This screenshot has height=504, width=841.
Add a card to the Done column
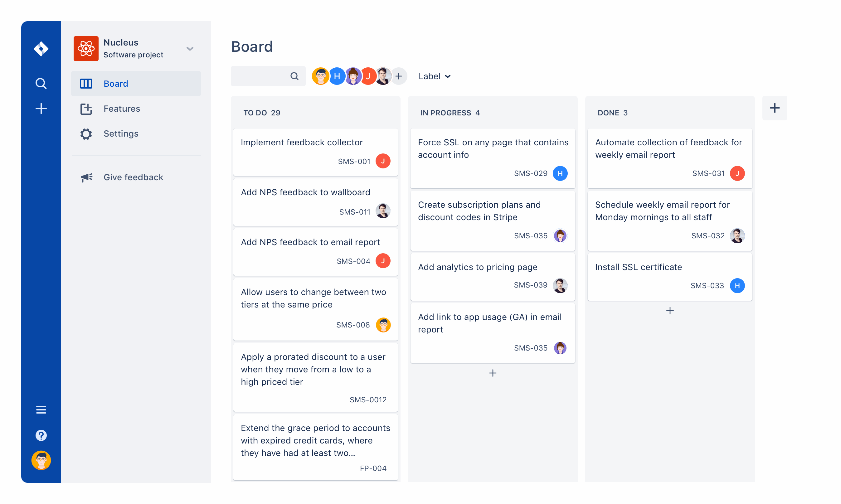tap(669, 310)
